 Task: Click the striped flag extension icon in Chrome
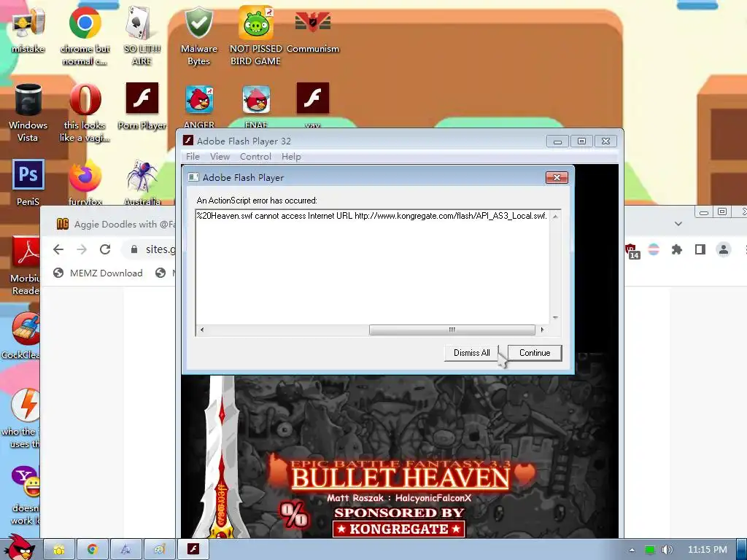(654, 249)
